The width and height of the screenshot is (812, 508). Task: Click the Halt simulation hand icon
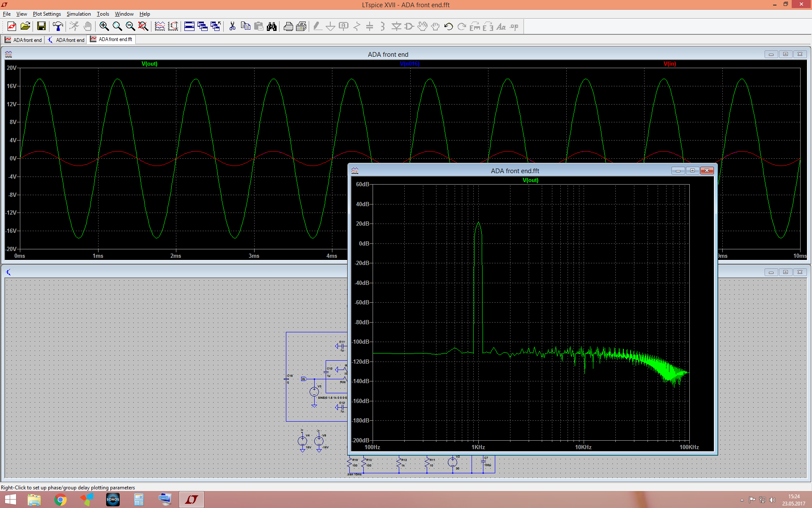(x=88, y=27)
